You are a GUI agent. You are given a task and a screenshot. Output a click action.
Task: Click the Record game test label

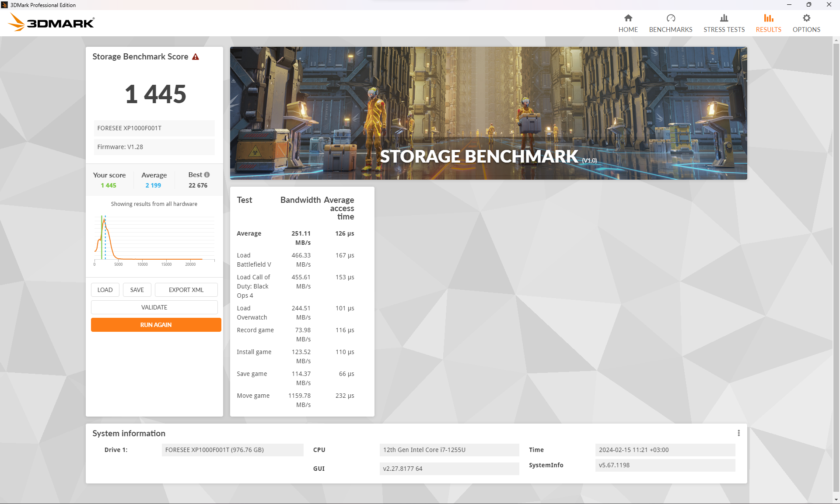[255, 330]
